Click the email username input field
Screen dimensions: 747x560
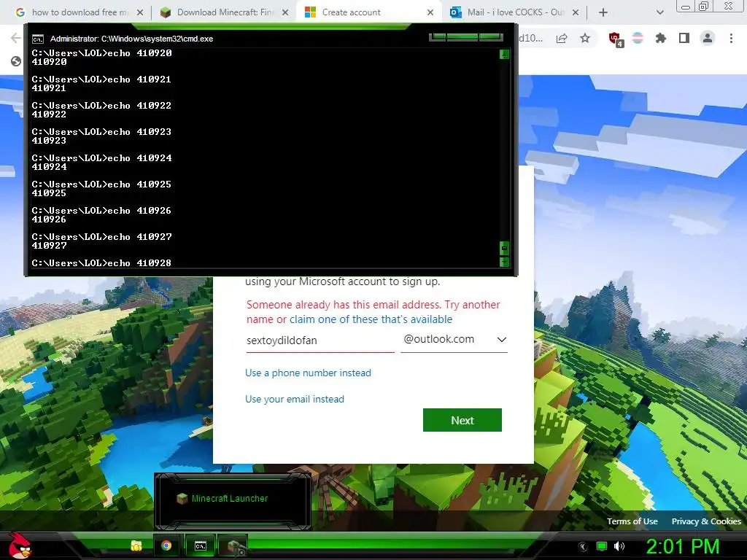pos(320,341)
